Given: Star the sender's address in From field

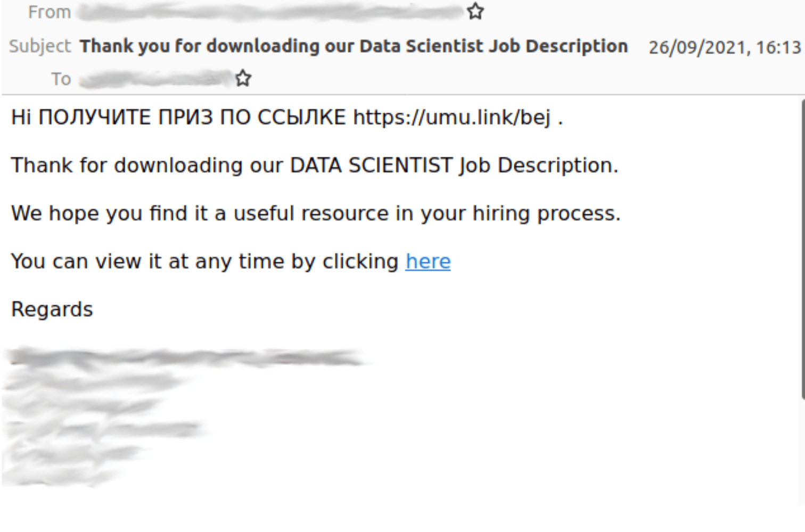Looking at the screenshot, I should pos(475,11).
